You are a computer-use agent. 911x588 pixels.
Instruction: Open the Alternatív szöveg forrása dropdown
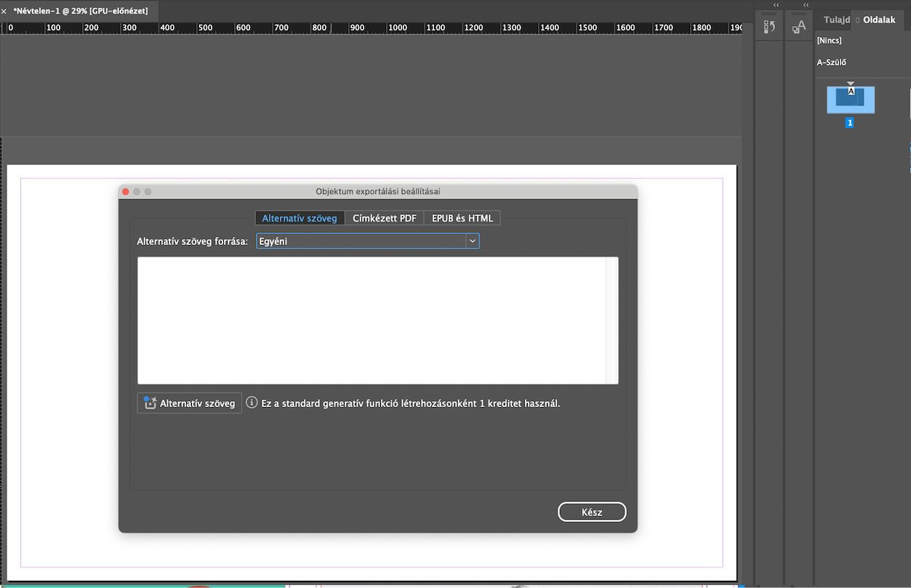[368, 241]
